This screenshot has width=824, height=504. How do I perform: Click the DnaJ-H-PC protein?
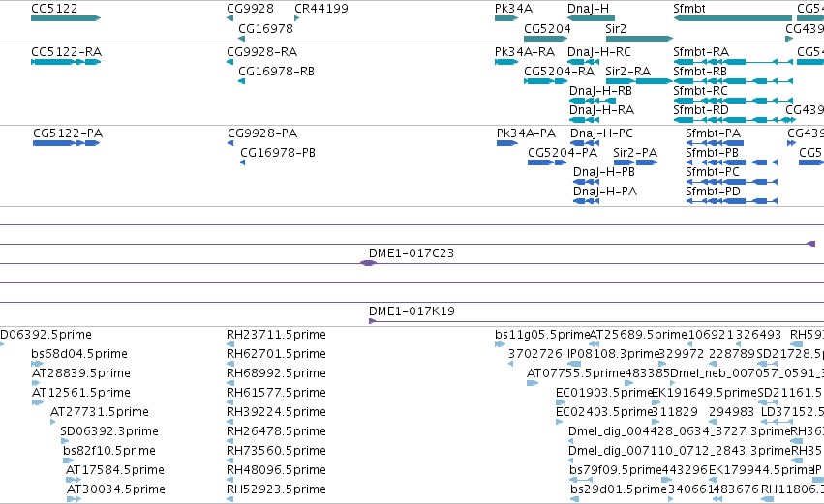[585, 143]
